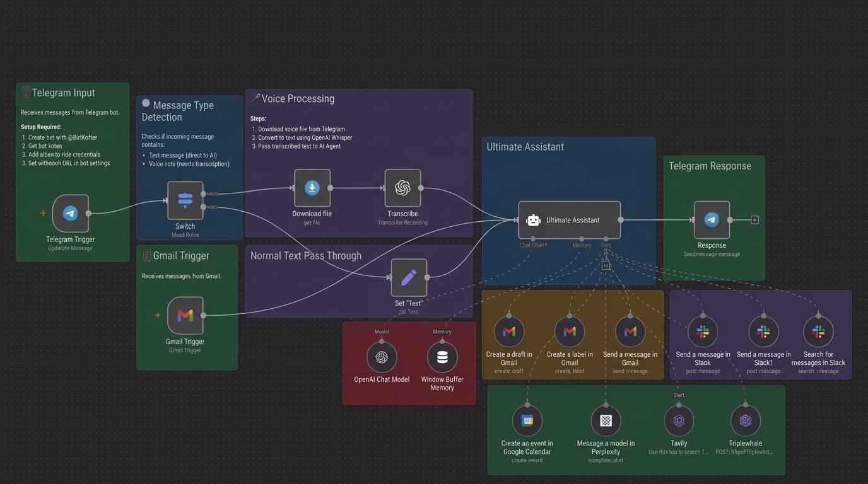Select Search for messages in Slack node
Image resolution: width=868 pixels, height=484 pixels.
pos(818,331)
